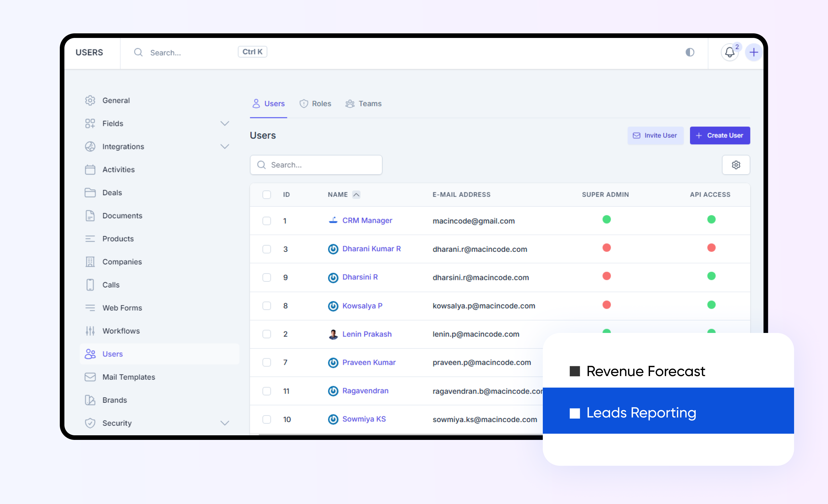
Task: Click the plus quick-create icon in header
Action: (x=754, y=52)
